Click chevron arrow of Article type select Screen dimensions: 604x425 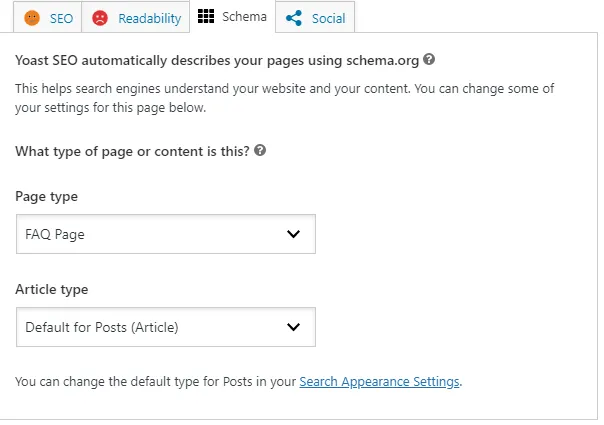point(294,327)
